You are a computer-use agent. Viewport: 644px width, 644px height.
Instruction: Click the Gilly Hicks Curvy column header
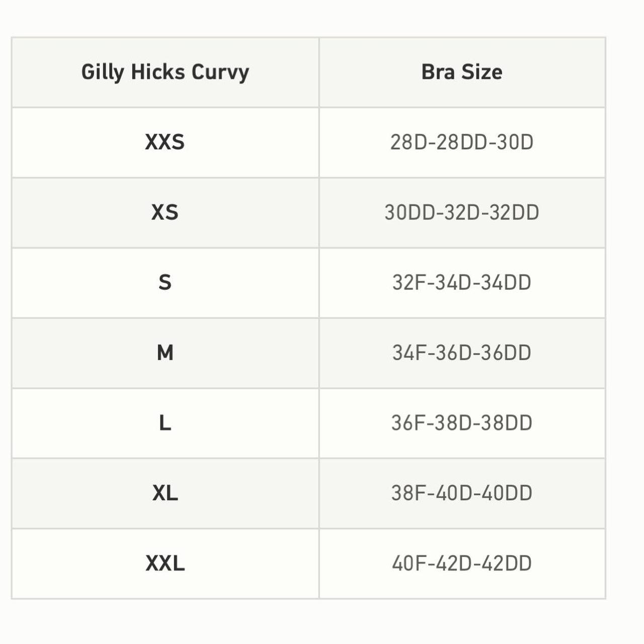pos(165,72)
